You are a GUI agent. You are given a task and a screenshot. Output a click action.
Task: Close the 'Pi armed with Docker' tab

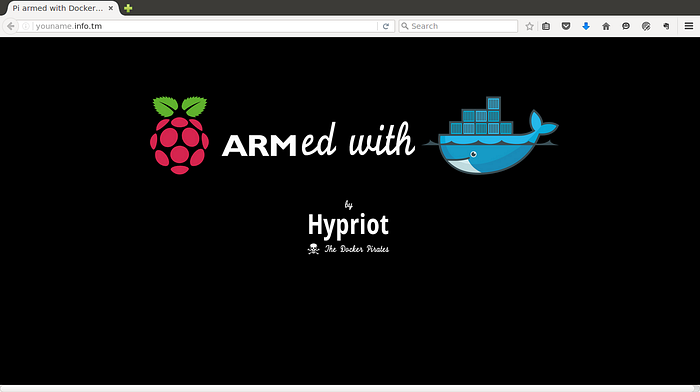[111, 8]
